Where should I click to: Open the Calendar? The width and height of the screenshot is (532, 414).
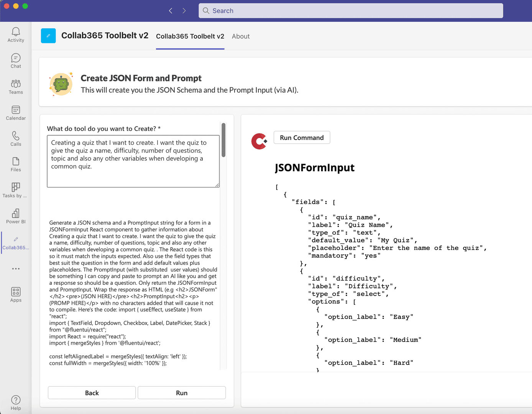(x=16, y=112)
